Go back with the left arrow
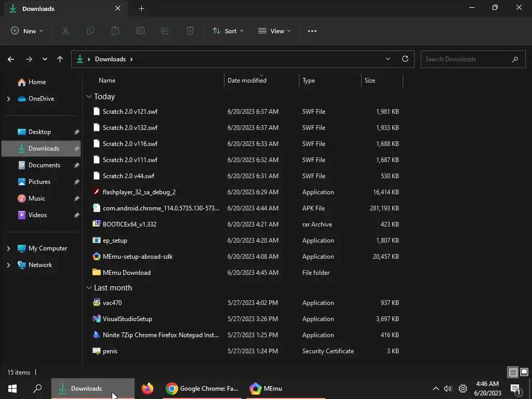 tap(11, 59)
